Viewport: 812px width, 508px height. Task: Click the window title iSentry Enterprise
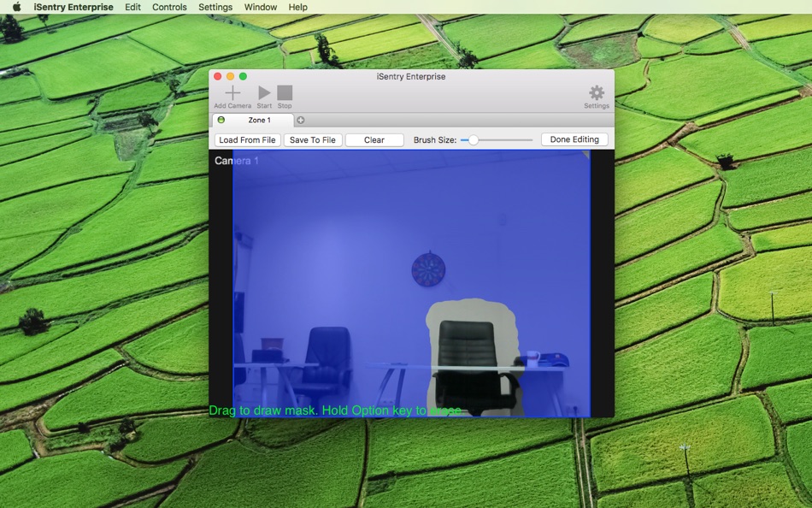(x=410, y=76)
